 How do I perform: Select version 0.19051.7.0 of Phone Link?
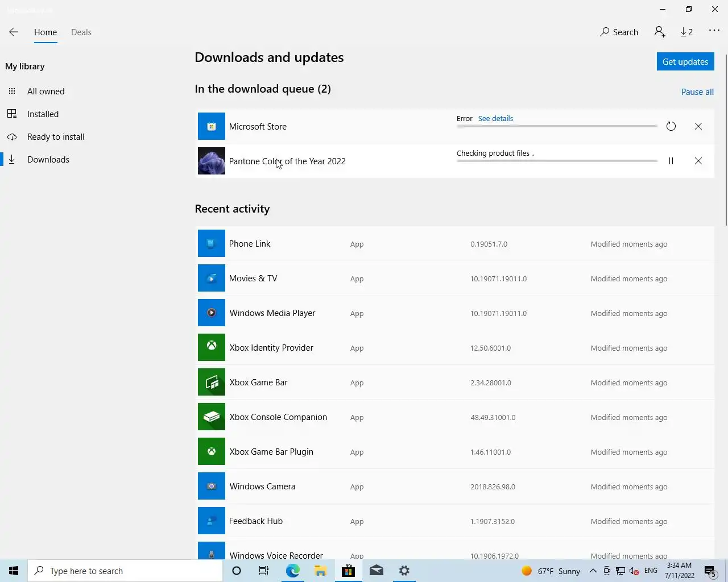click(489, 244)
